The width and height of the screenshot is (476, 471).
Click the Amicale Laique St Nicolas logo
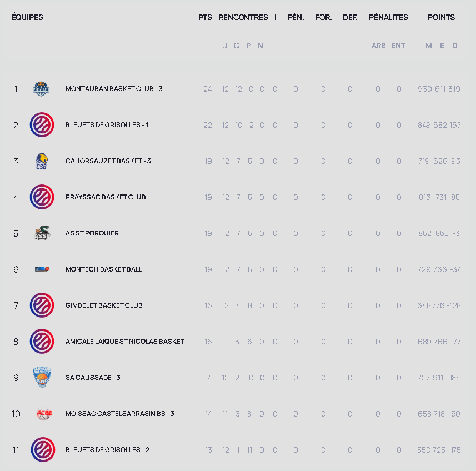pyautogui.click(x=42, y=342)
